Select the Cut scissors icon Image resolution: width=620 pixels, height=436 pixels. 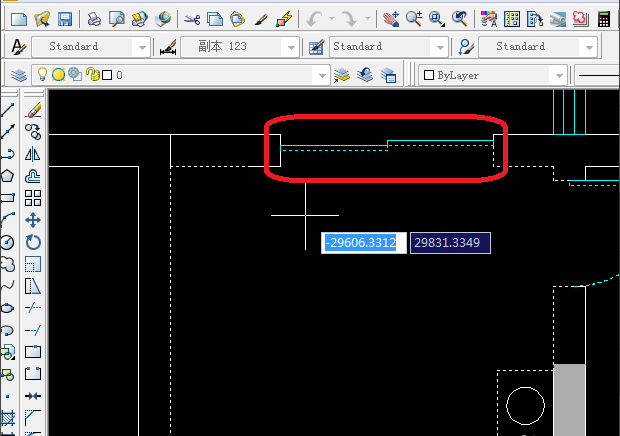pyautogui.click(x=192, y=19)
